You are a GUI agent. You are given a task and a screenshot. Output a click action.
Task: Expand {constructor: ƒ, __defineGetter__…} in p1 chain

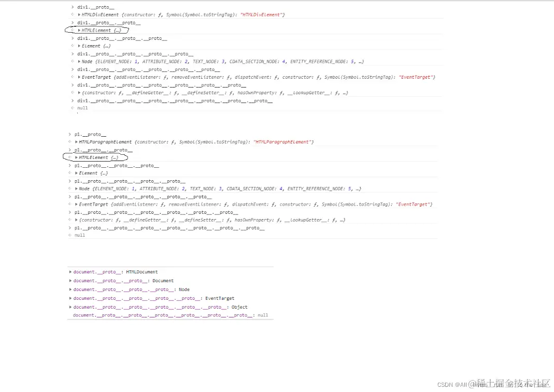coord(76,220)
